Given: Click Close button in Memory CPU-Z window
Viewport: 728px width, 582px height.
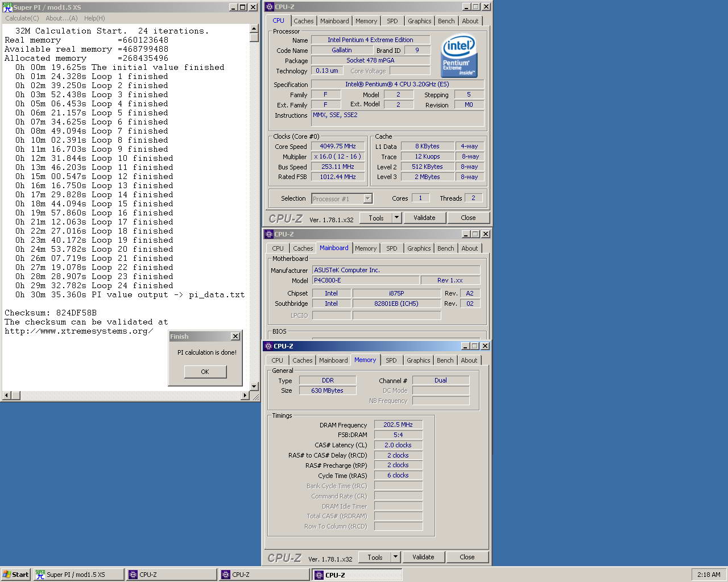Looking at the screenshot, I should [x=467, y=557].
